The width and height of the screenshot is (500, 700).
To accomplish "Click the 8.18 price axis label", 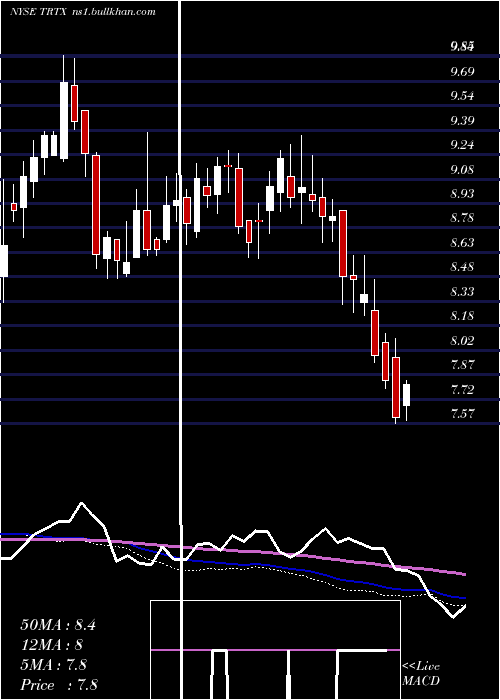I will click(x=463, y=316).
